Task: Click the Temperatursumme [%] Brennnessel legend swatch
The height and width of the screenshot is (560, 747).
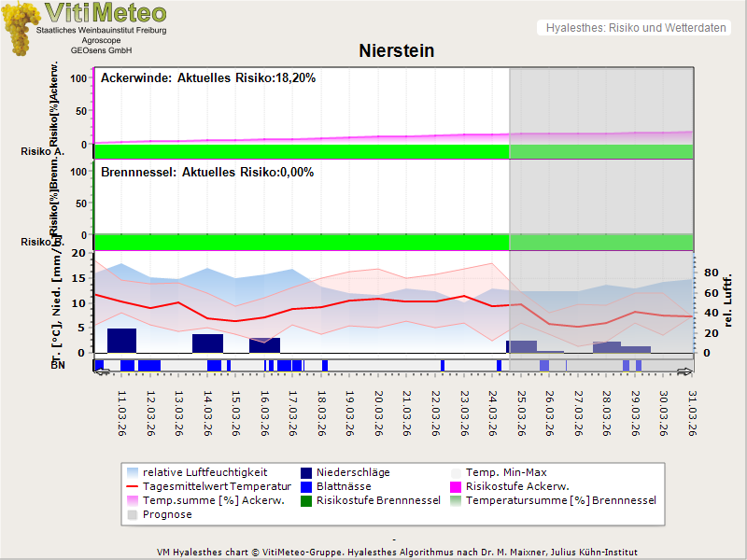Action: pos(457,500)
